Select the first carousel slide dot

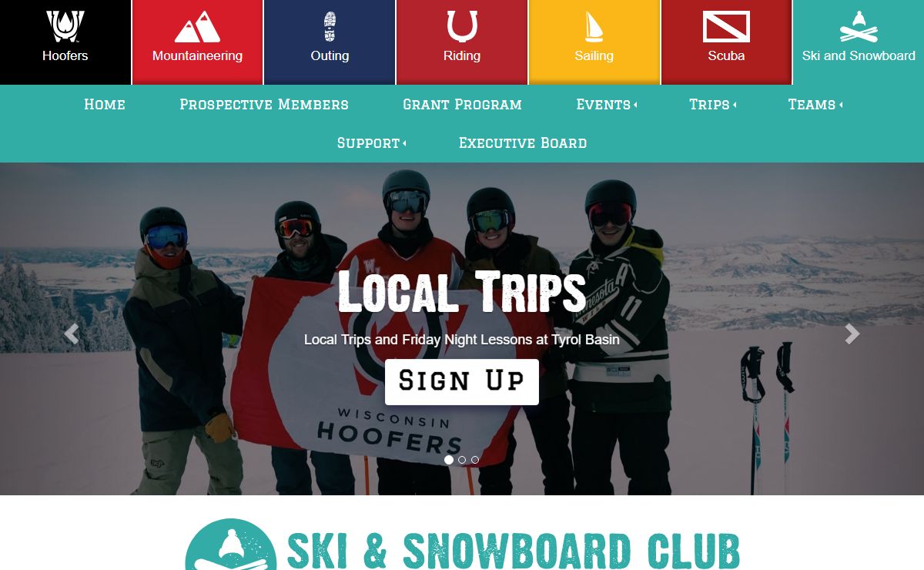click(449, 460)
